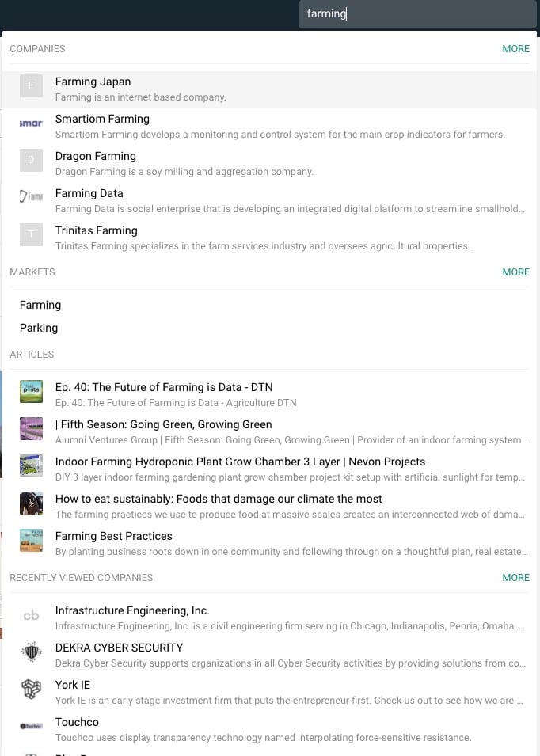Click the Farming Japan placeholder logo icon
Screen dimensions: 540x756
click(31, 85)
